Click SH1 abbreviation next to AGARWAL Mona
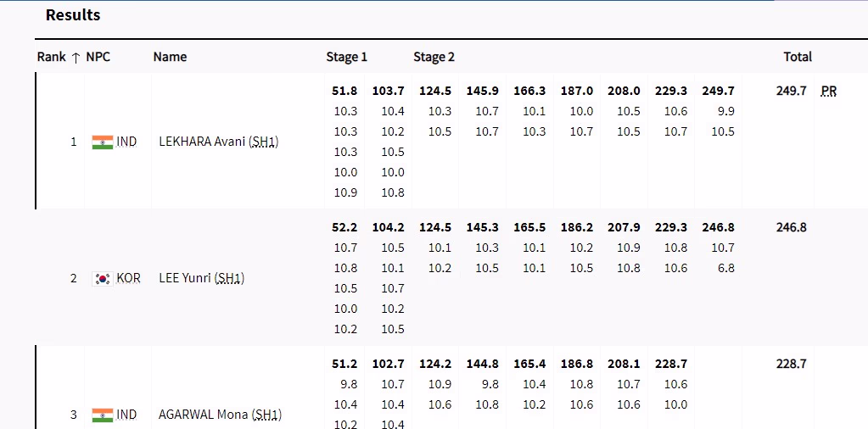The width and height of the screenshot is (868, 429). (x=266, y=415)
